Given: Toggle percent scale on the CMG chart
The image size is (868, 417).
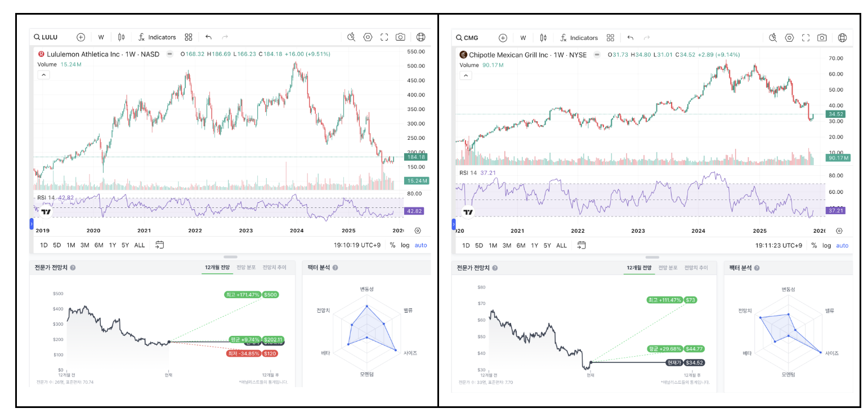Looking at the screenshot, I should coord(814,245).
